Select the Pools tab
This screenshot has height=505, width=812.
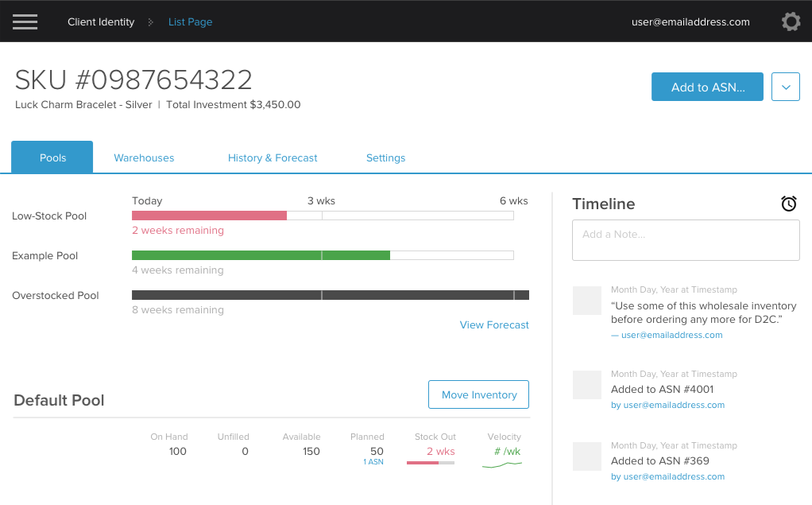(52, 157)
